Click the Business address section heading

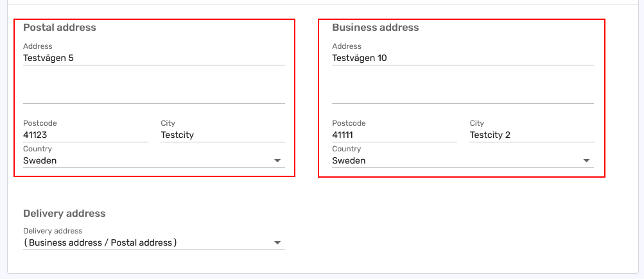(x=375, y=28)
